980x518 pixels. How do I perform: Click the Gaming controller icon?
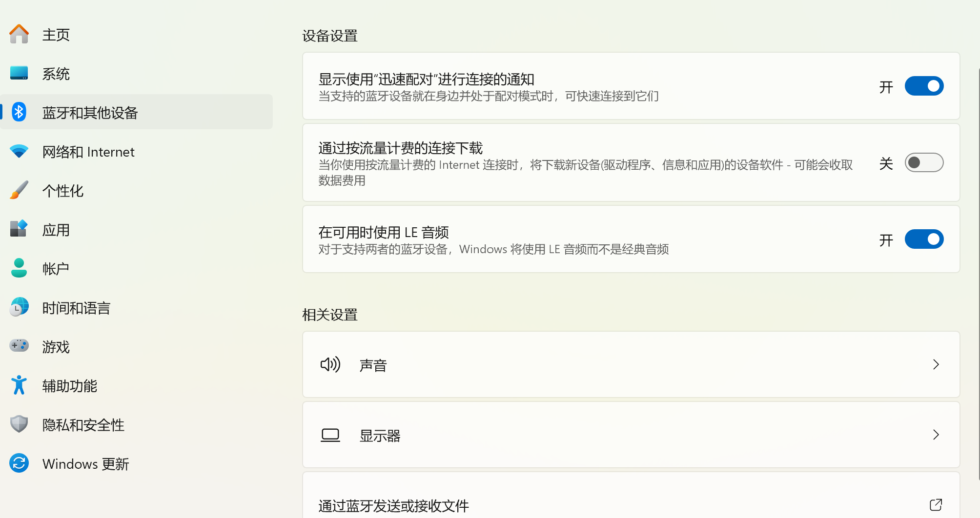tap(19, 346)
